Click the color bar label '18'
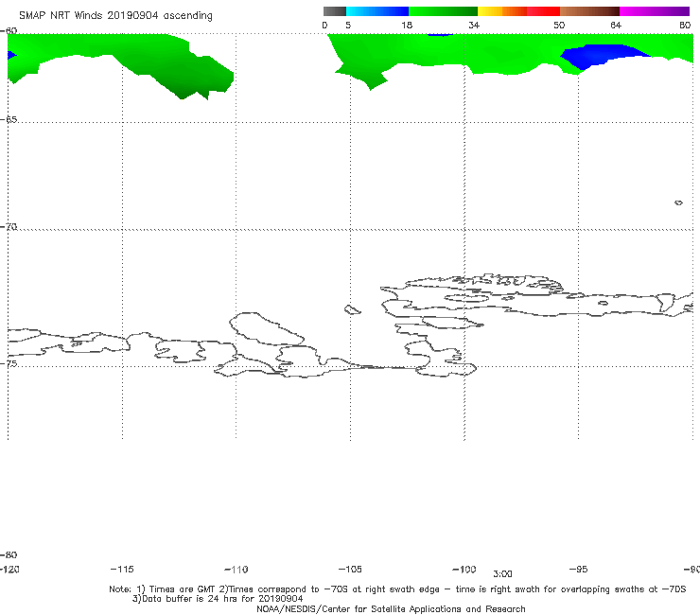 pos(407,25)
